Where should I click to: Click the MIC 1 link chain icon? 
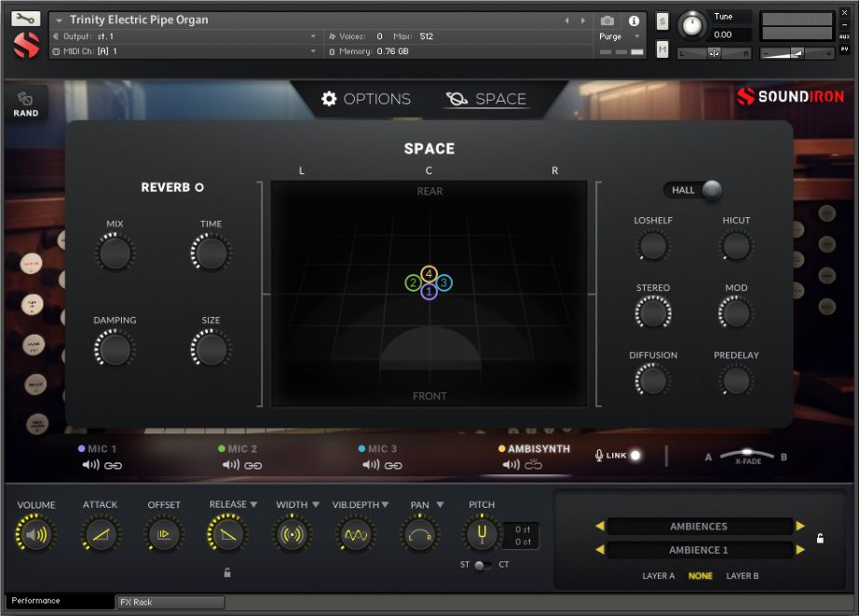click(113, 465)
